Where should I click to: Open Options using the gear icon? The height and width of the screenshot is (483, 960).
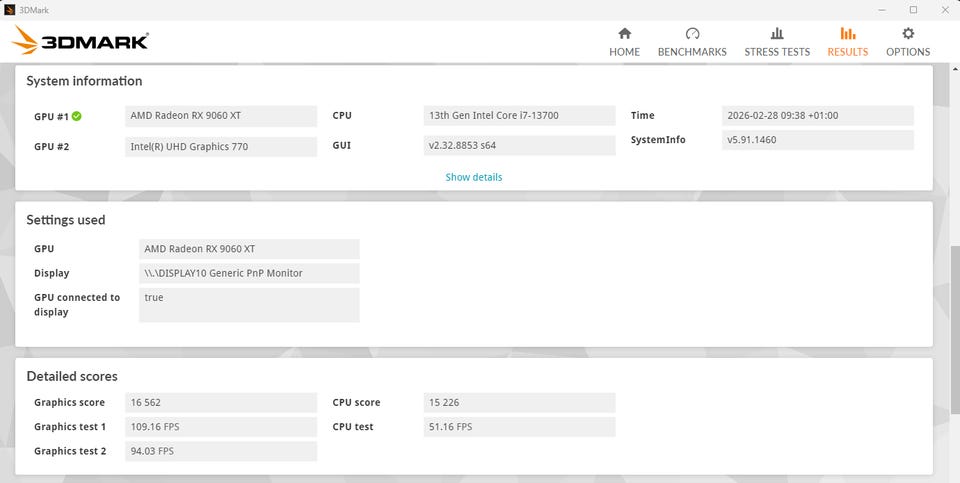coord(908,33)
